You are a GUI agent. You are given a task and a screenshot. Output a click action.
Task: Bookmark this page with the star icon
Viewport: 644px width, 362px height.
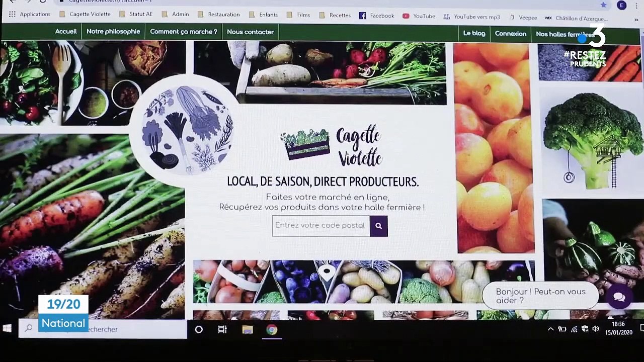(x=603, y=5)
